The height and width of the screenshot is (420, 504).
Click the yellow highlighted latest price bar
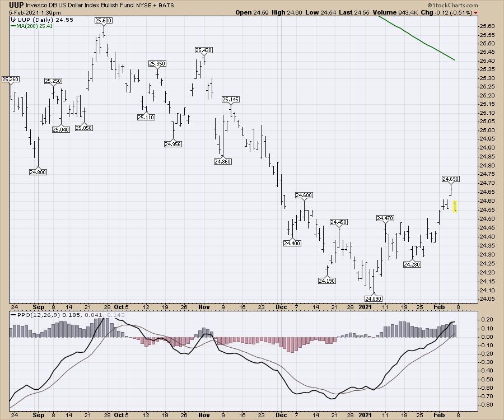click(455, 207)
